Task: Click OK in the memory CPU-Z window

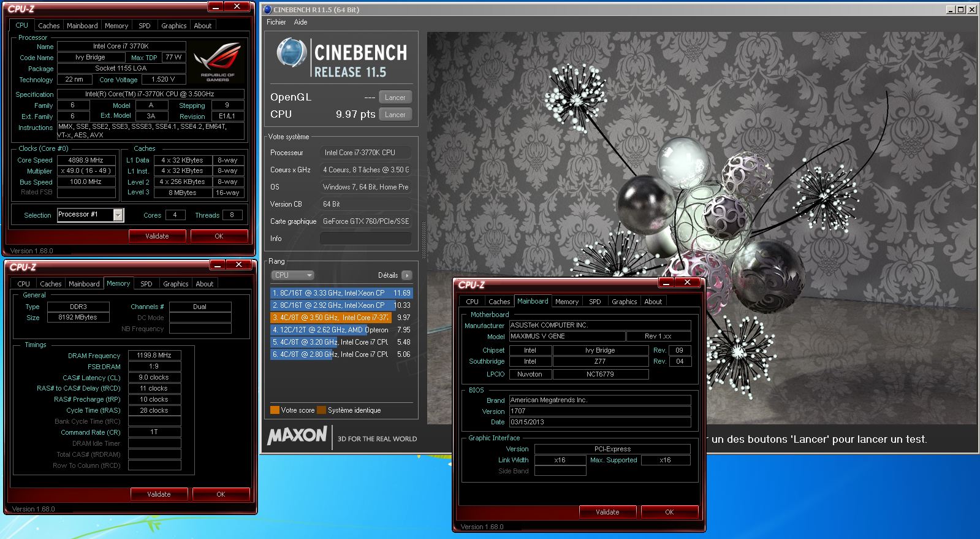Action: click(x=221, y=494)
